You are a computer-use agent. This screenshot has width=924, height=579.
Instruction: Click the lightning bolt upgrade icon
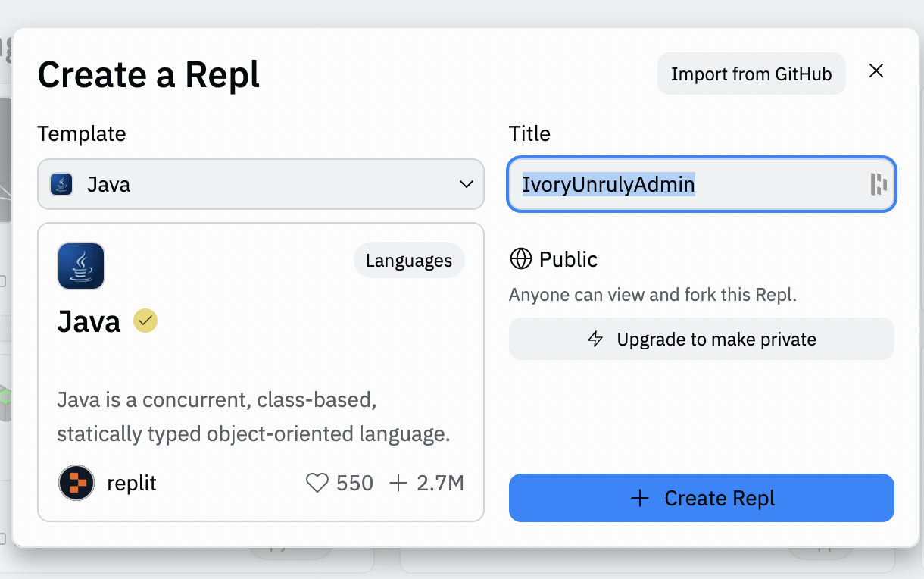click(x=596, y=339)
